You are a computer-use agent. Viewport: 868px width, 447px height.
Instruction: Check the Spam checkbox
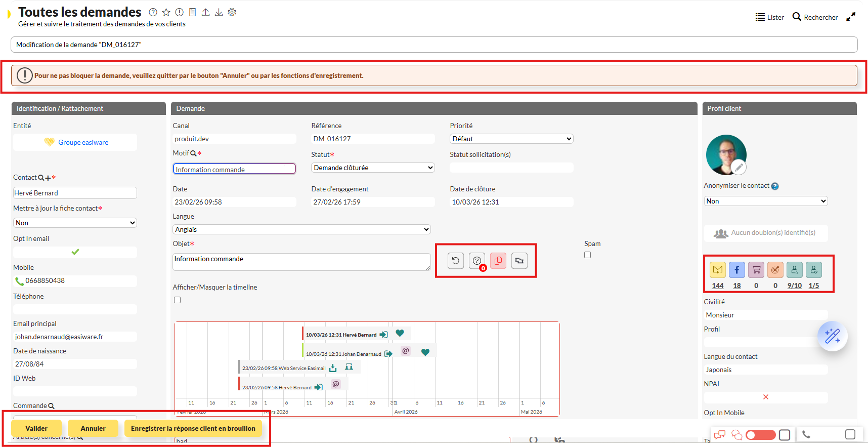click(x=587, y=255)
